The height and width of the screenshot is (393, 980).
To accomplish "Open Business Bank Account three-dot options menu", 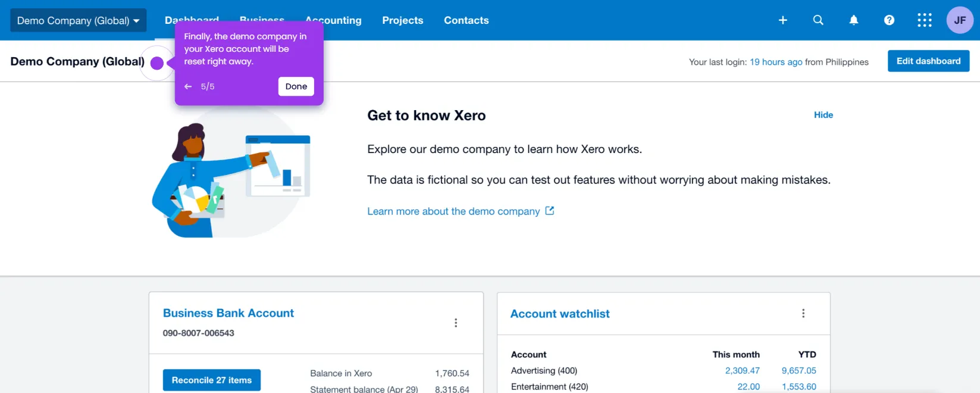I will (x=456, y=323).
